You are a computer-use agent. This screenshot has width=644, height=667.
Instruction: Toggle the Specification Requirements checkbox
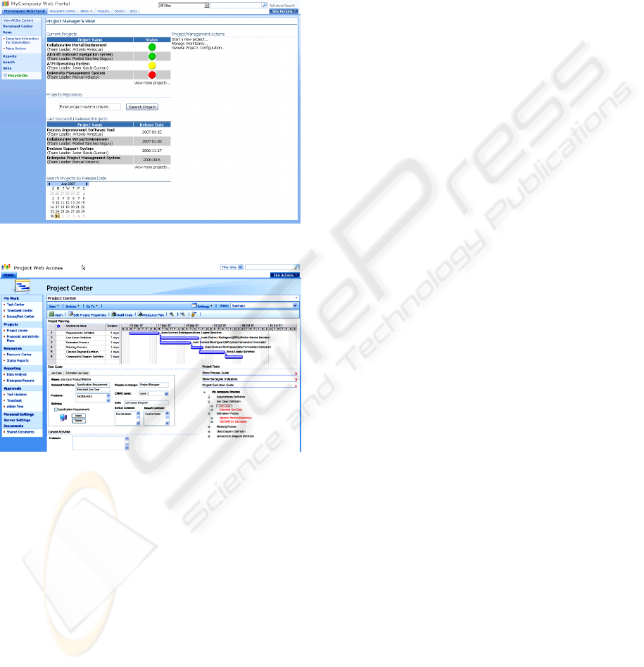pyautogui.click(x=56, y=409)
